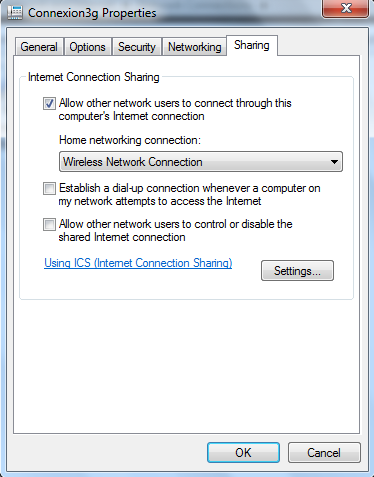Click the Connexion3g Properties title bar text
Image resolution: width=374 pixels, height=477 pixels.
pyautogui.click(x=92, y=13)
